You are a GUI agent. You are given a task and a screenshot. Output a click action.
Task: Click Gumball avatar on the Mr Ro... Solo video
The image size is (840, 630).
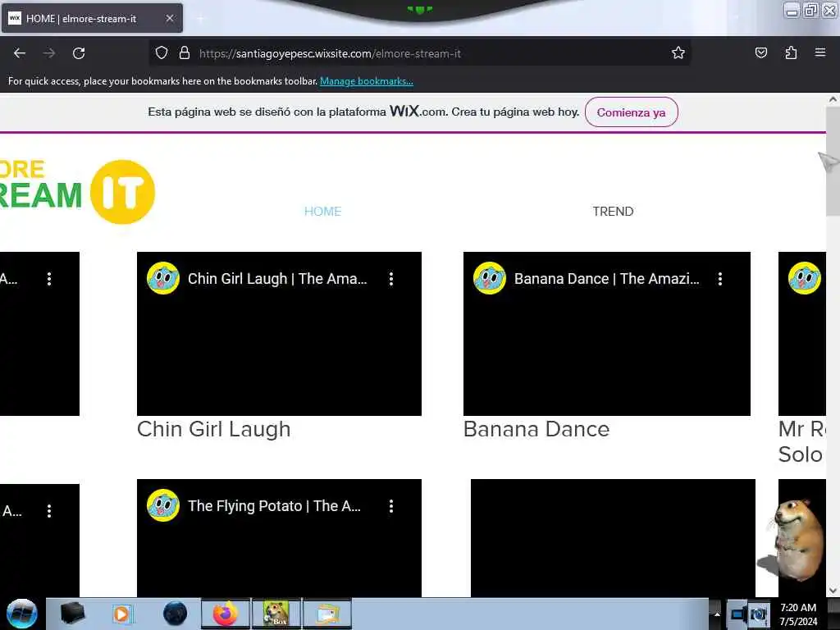click(805, 278)
